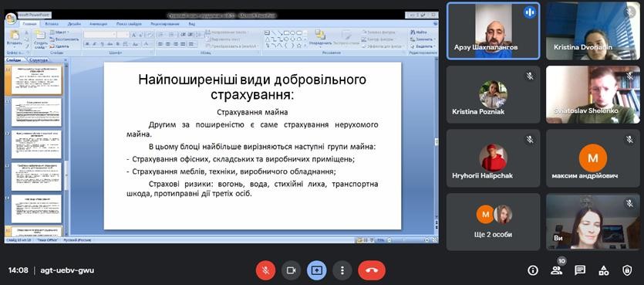Select the star shape in shapes gallery
The image size is (644, 285).
[x=299, y=46]
